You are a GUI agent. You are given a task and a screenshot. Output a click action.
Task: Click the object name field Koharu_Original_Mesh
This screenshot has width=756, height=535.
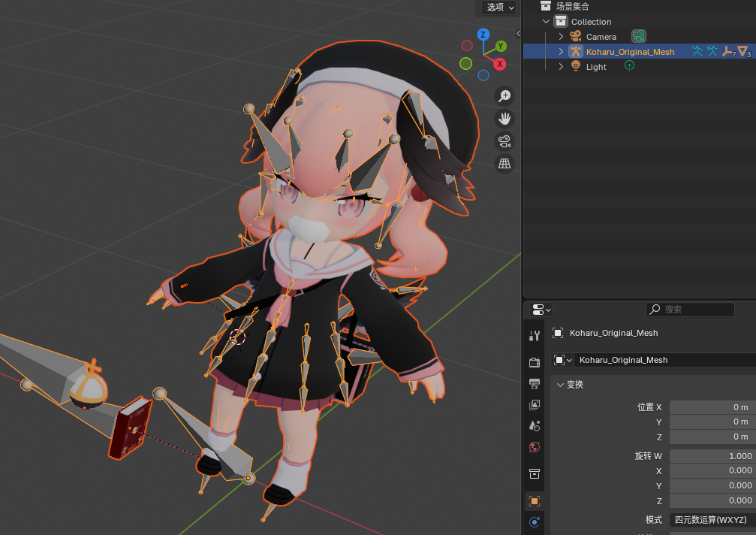click(x=665, y=360)
